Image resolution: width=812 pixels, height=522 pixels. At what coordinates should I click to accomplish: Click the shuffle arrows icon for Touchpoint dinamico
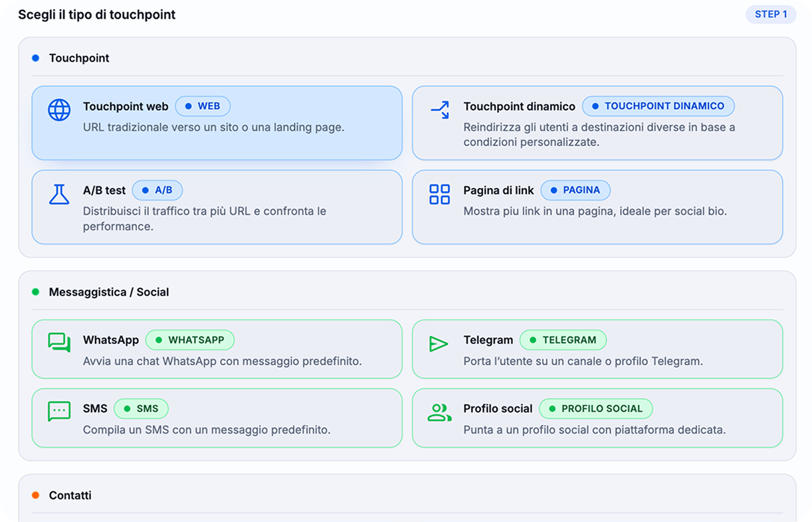[x=439, y=110]
